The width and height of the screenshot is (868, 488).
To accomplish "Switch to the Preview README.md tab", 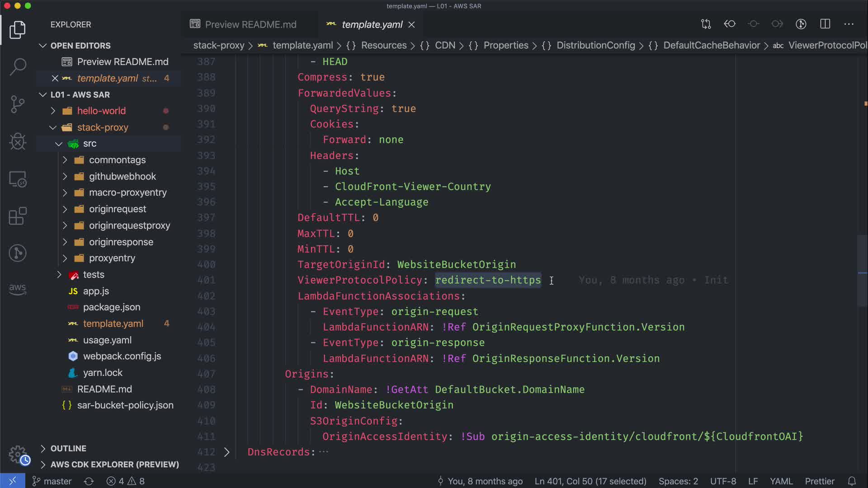I will (250, 24).
